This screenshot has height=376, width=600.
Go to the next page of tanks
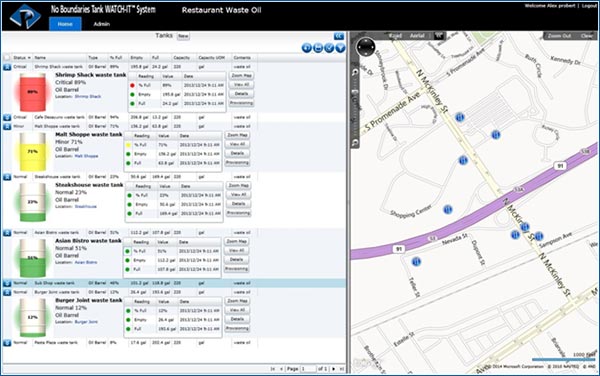(334, 369)
